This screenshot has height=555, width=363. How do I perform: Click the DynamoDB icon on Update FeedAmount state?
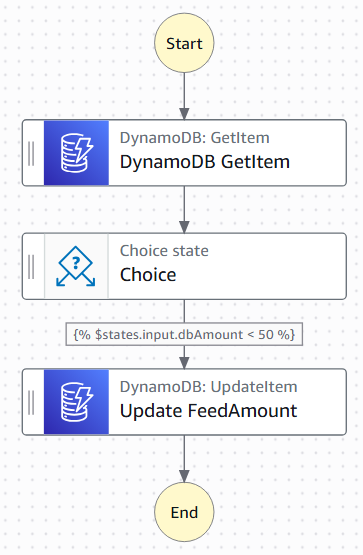76,402
